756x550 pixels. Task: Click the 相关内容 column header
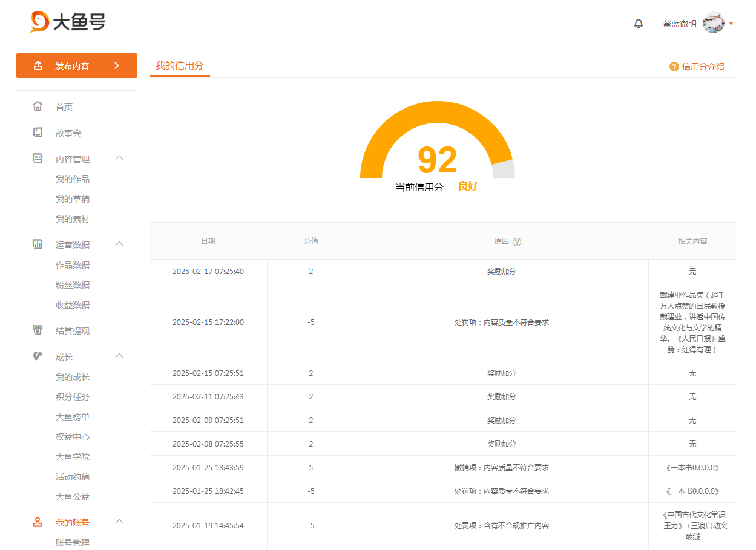point(692,241)
